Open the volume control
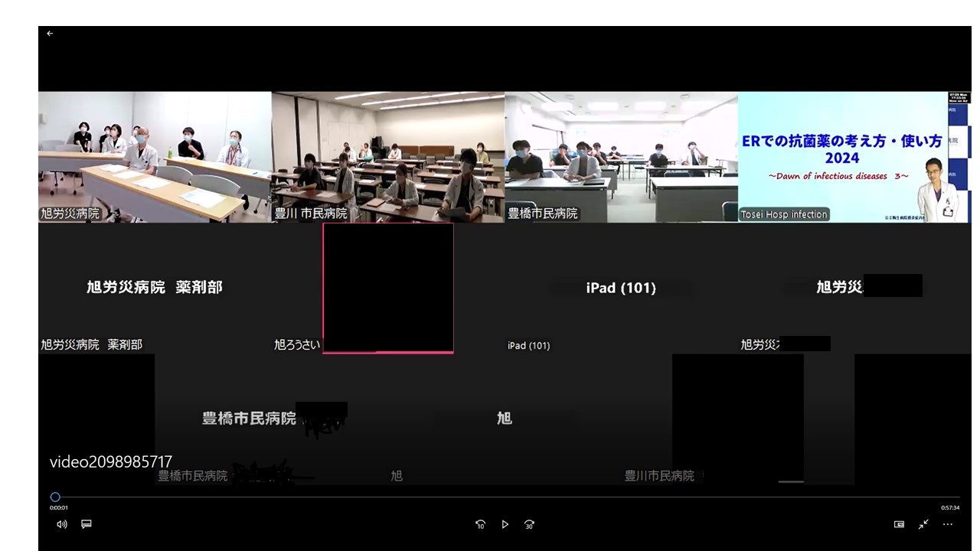 (x=62, y=524)
